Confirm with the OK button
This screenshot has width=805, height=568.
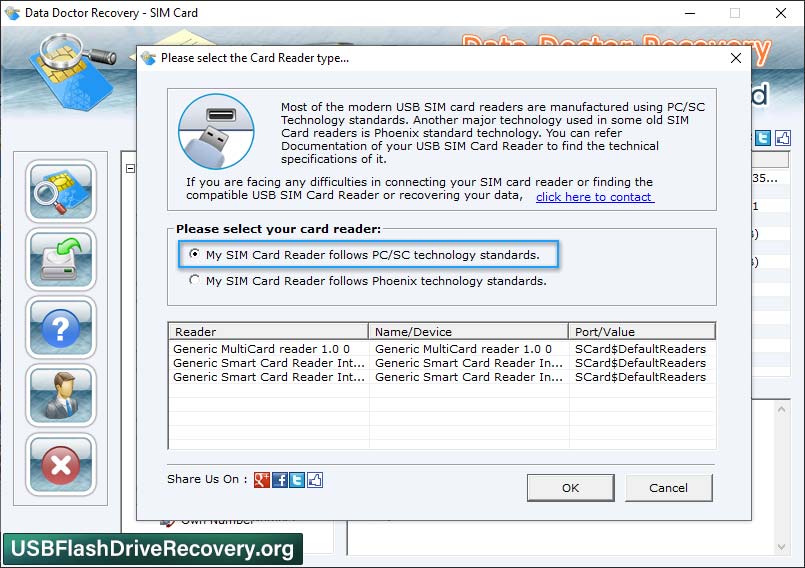coord(570,487)
